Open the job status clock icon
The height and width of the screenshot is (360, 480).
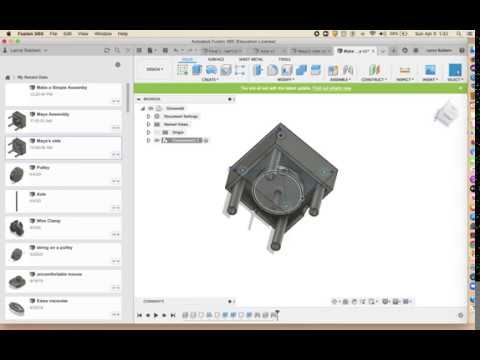[405, 51]
